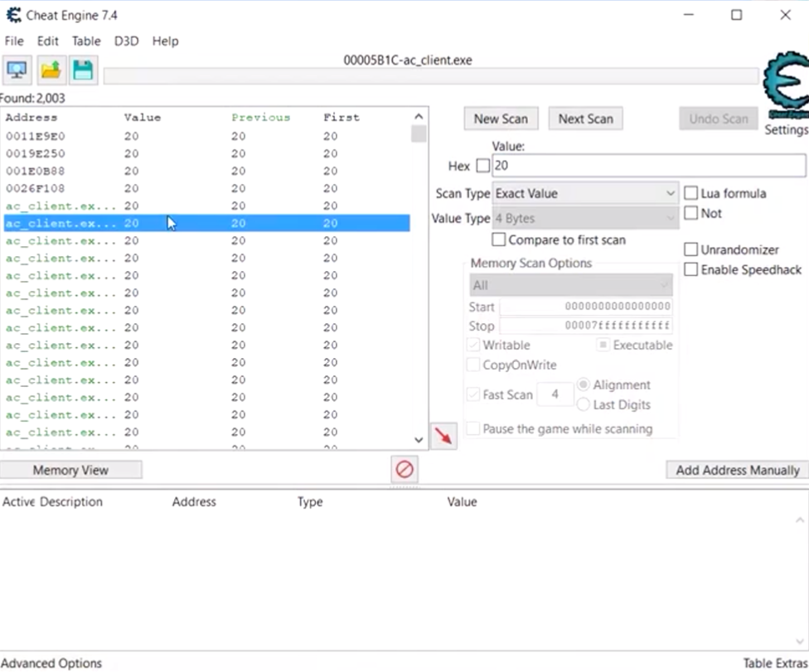Screen dimensions: 809x672
Task: Click the Open File folder icon
Action: point(51,70)
